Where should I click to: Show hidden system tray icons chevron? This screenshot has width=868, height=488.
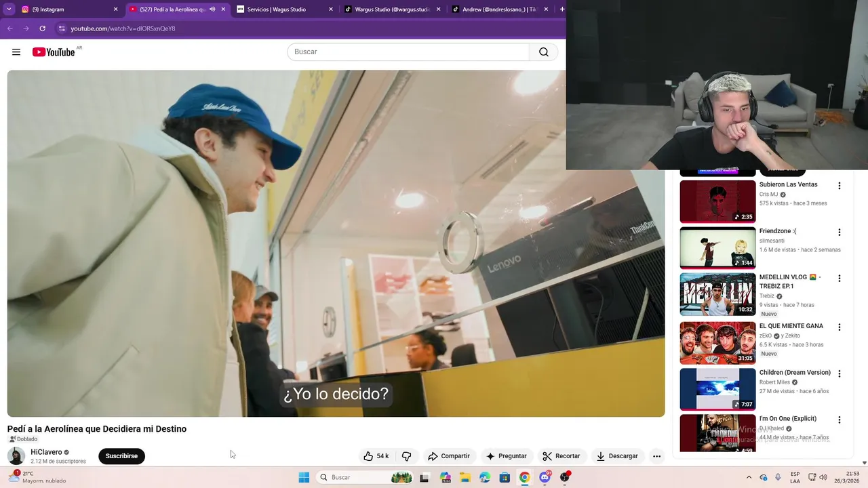[749, 477]
